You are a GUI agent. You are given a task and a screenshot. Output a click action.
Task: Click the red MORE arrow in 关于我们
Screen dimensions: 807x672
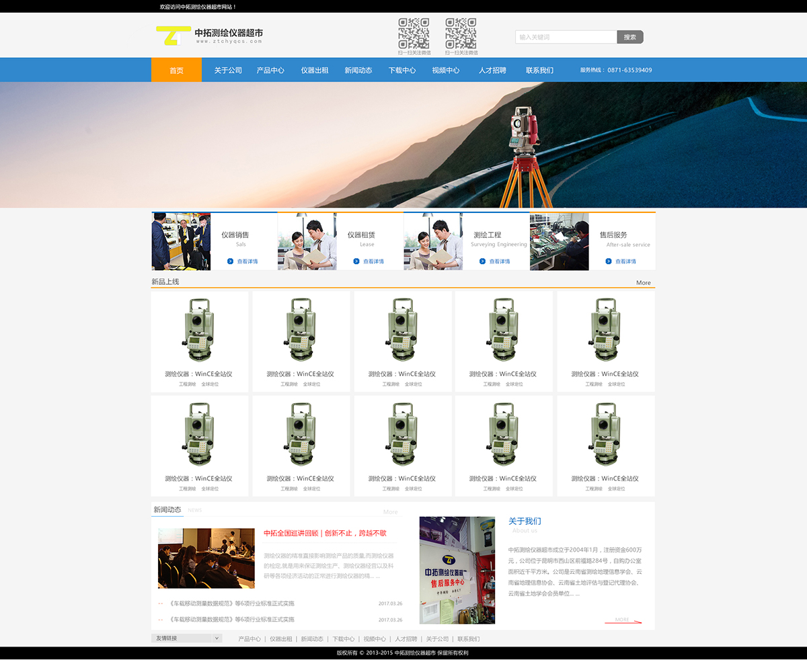(623, 620)
